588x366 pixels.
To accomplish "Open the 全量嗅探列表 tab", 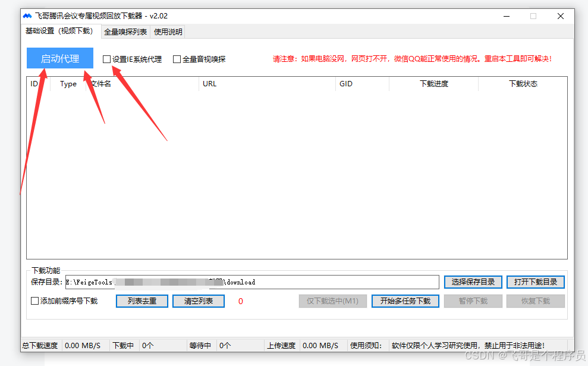I will [x=125, y=32].
